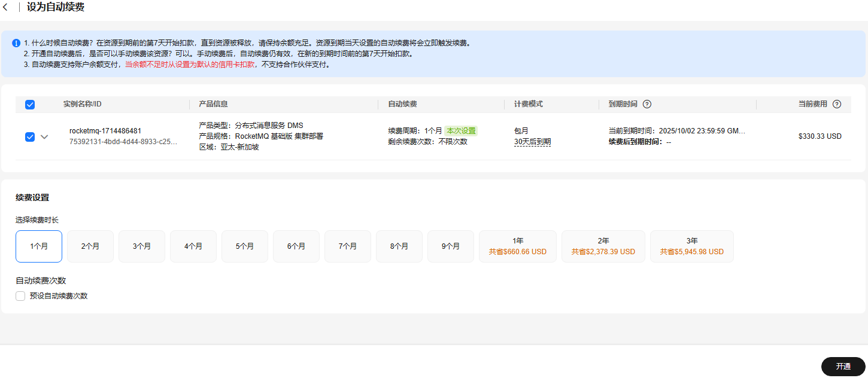Click the 续费设置 section heading
The width and height of the screenshot is (868, 378).
(32, 197)
